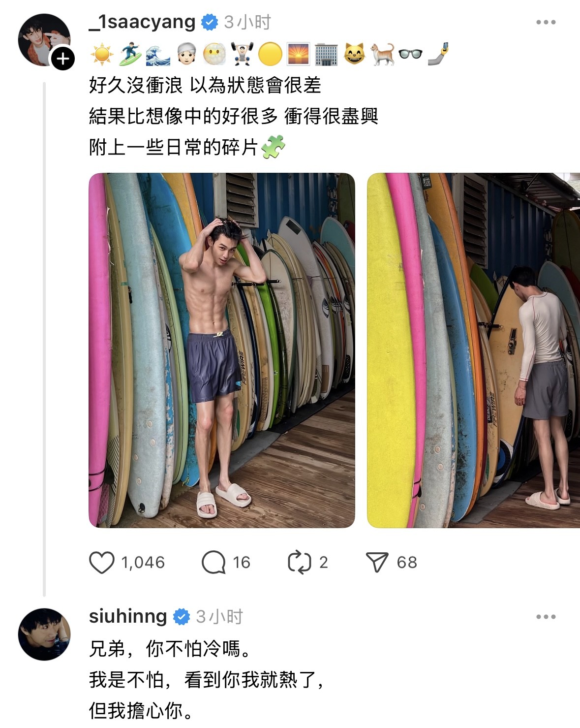Viewport: 580px width, 728px height.
Task: Tap the 68 shares count
Action: [407, 562]
